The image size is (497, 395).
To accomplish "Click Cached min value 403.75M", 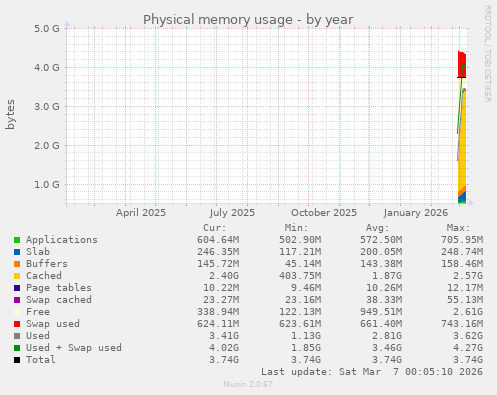I will (x=300, y=276).
